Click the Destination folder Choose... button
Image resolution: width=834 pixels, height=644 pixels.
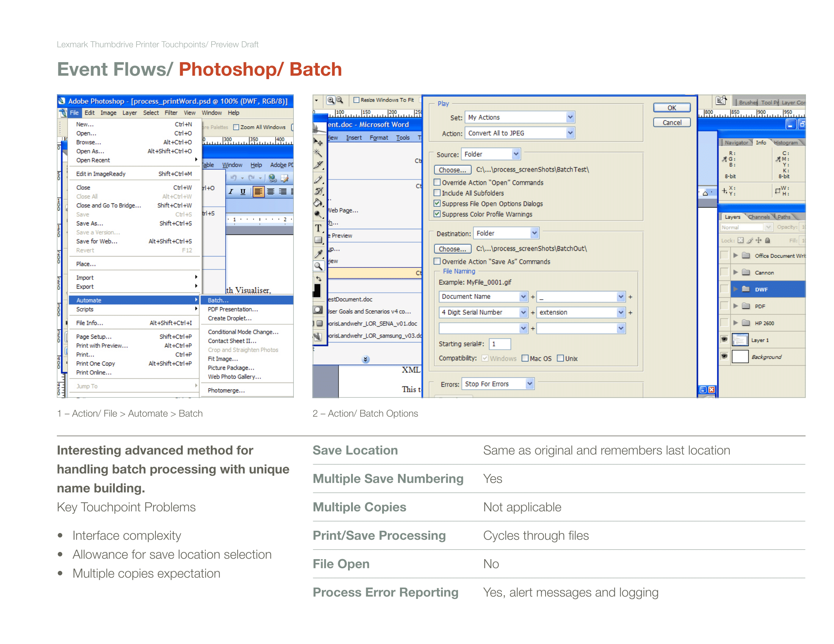pyautogui.click(x=453, y=249)
